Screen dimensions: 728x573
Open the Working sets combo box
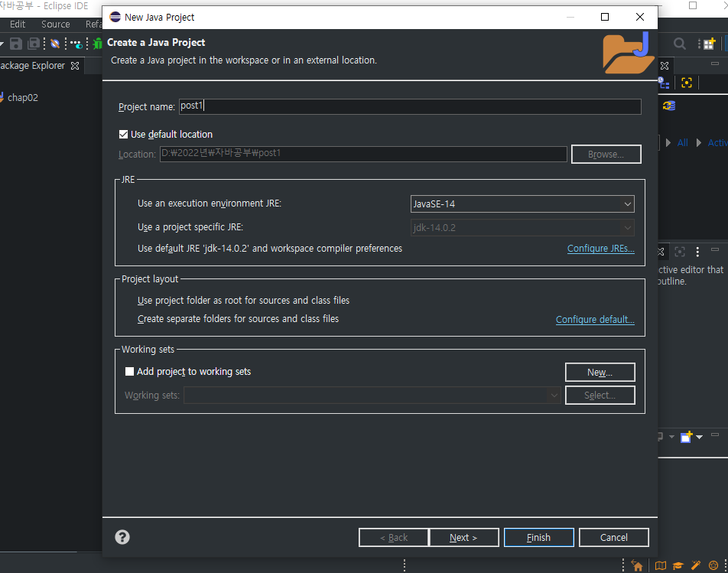[x=372, y=396]
